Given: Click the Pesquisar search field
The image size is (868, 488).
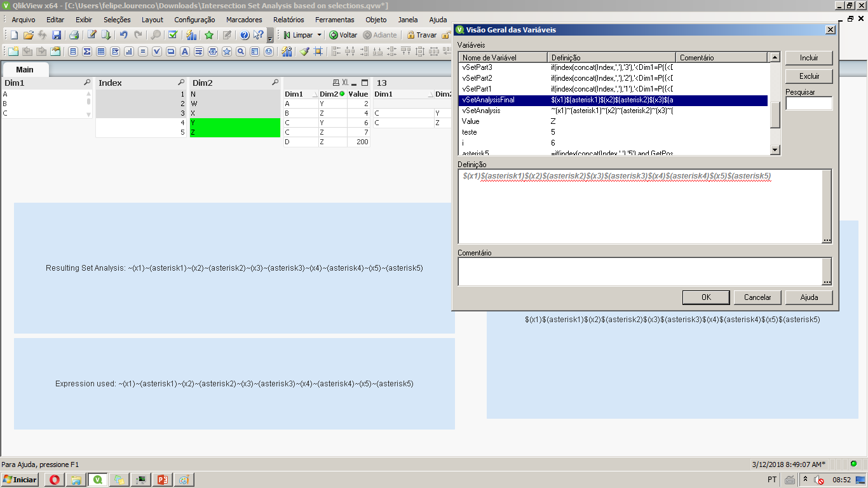Looking at the screenshot, I should pos(809,103).
